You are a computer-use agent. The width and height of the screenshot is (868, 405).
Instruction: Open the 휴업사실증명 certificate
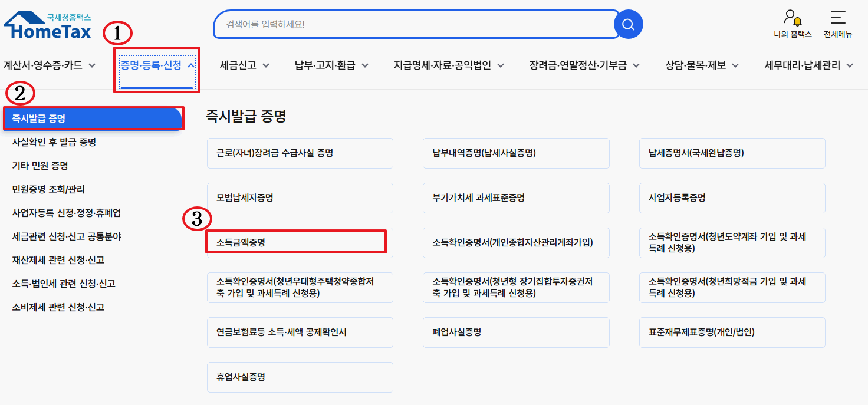[x=300, y=377]
